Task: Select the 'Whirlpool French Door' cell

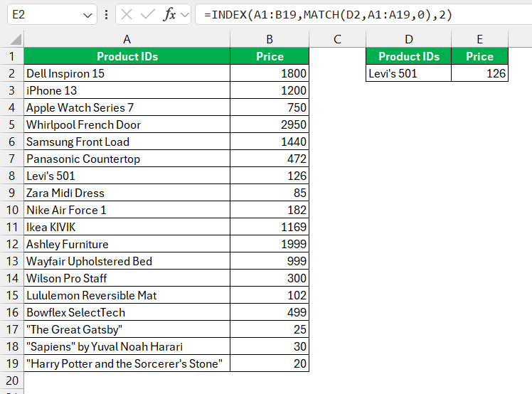Action: pos(127,124)
